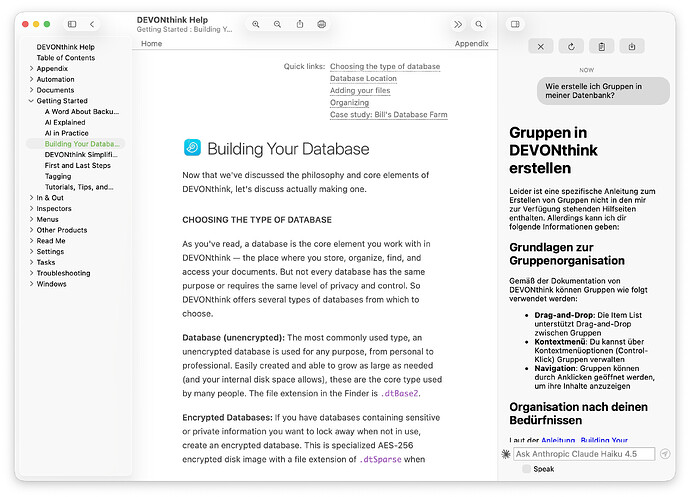690x497 pixels.
Task: Open the DEVONthink Simplified page
Action: tap(81, 155)
